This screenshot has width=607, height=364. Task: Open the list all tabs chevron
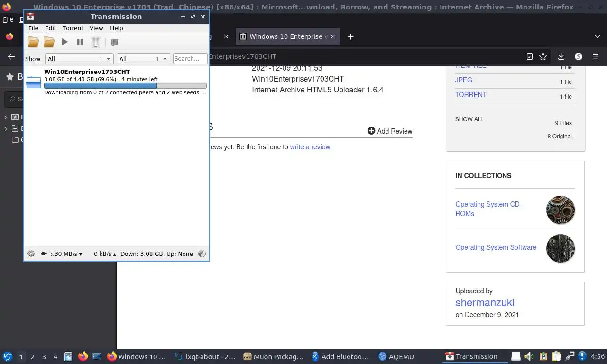[x=597, y=36]
